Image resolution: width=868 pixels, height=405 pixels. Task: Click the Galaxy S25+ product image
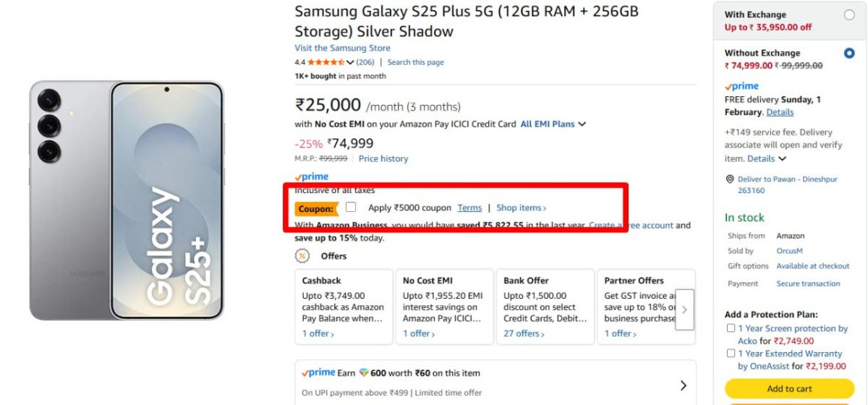127,200
